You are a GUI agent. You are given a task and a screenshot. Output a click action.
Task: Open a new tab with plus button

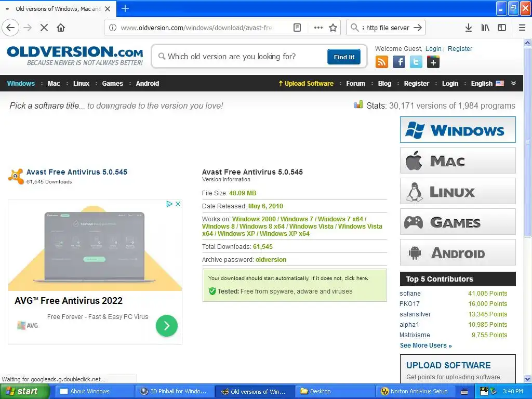[x=125, y=8]
